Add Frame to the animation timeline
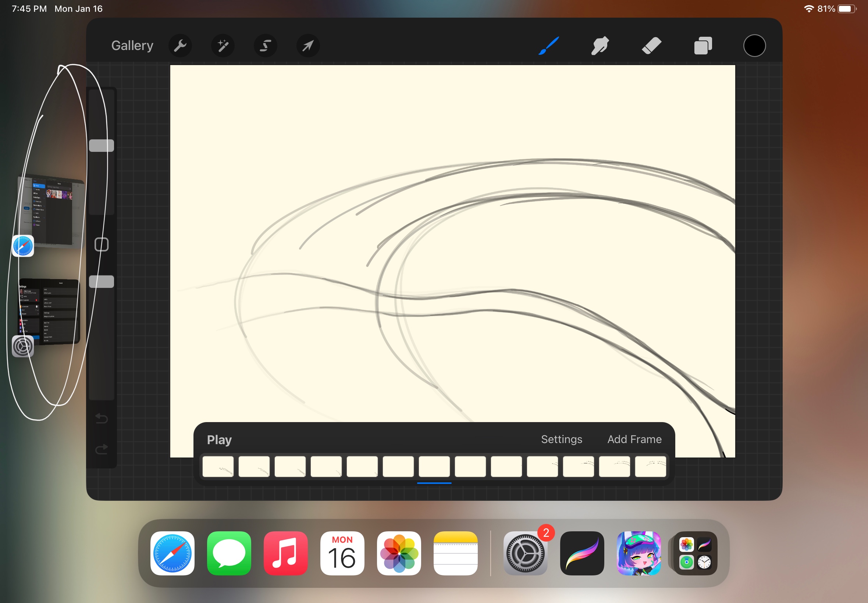 pos(634,439)
